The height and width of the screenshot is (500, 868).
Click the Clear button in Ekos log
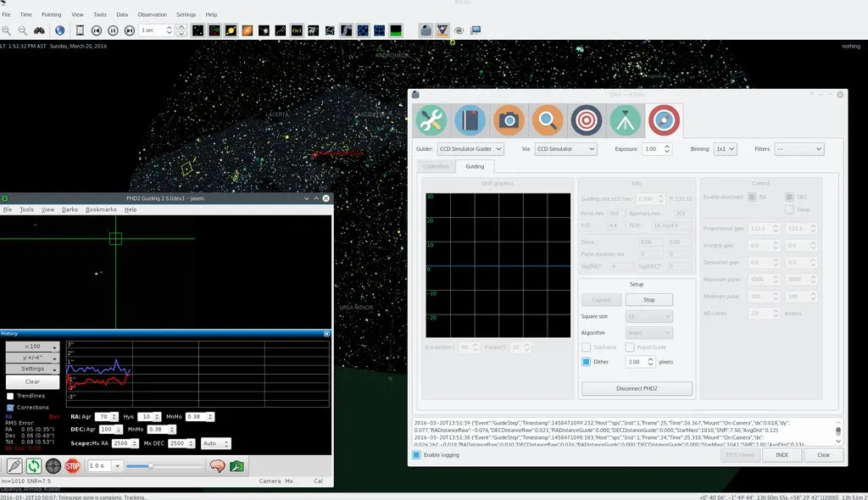824,455
